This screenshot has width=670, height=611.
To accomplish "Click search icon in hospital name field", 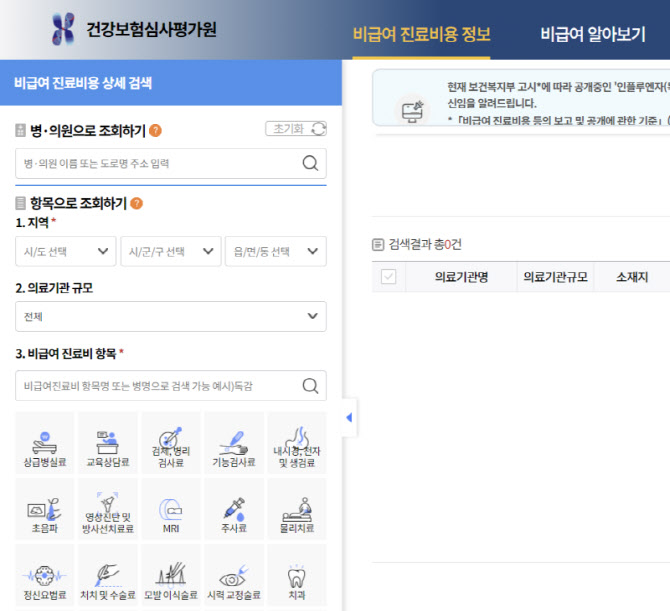I will [310, 164].
